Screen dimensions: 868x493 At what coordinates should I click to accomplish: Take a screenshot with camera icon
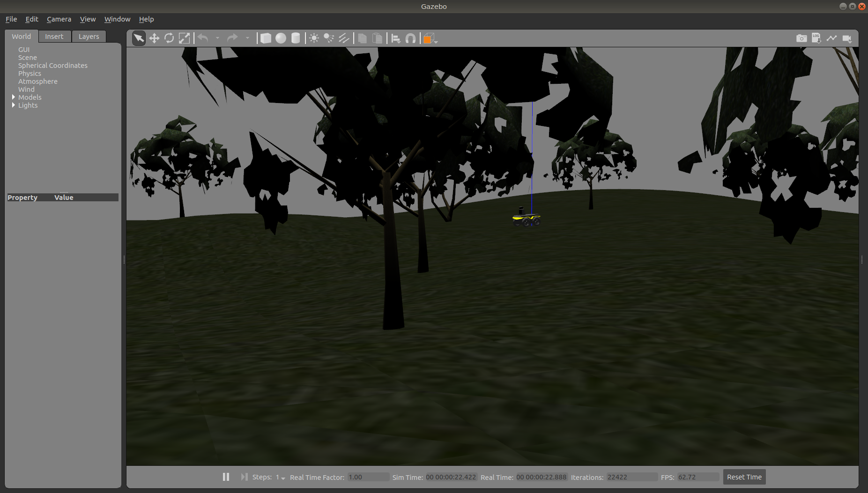pos(801,38)
